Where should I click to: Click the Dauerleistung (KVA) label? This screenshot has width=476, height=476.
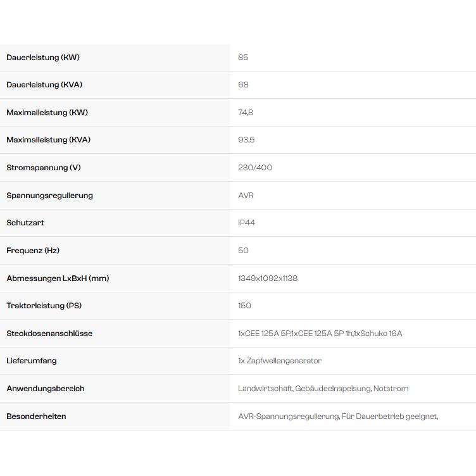[x=44, y=85]
